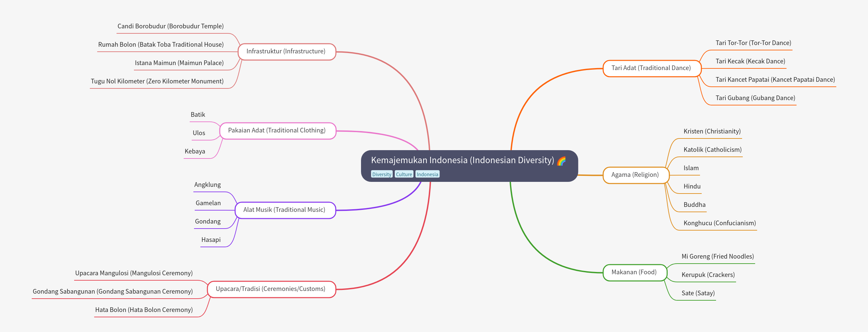Click the Islam leaf
This screenshot has height=332, width=868.
pos(691,168)
